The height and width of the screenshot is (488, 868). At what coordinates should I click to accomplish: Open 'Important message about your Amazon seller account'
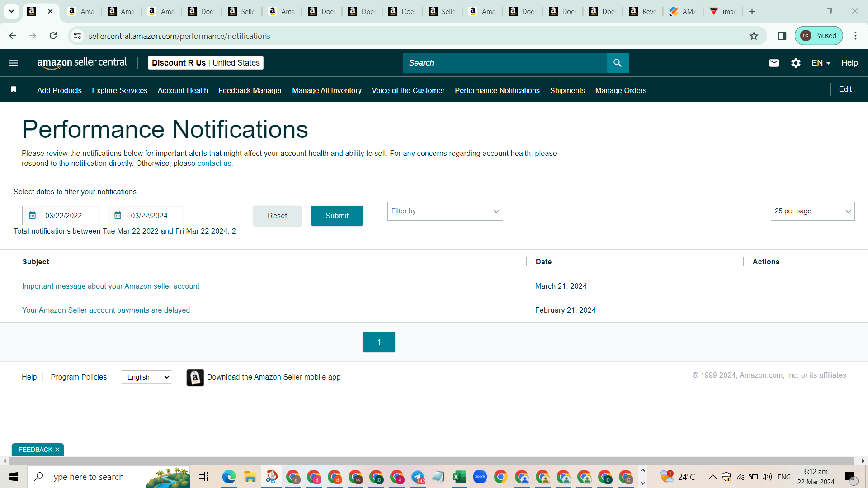click(x=111, y=286)
